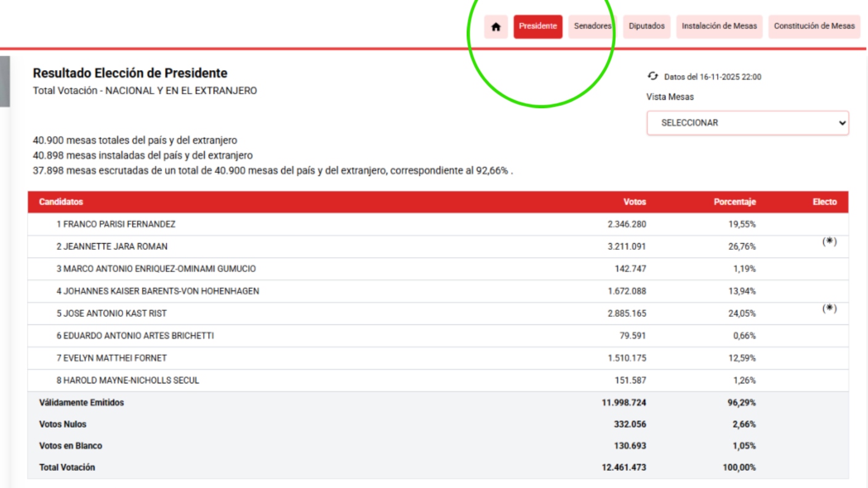
Task: Go to the Diputados tab
Action: tap(646, 26)
